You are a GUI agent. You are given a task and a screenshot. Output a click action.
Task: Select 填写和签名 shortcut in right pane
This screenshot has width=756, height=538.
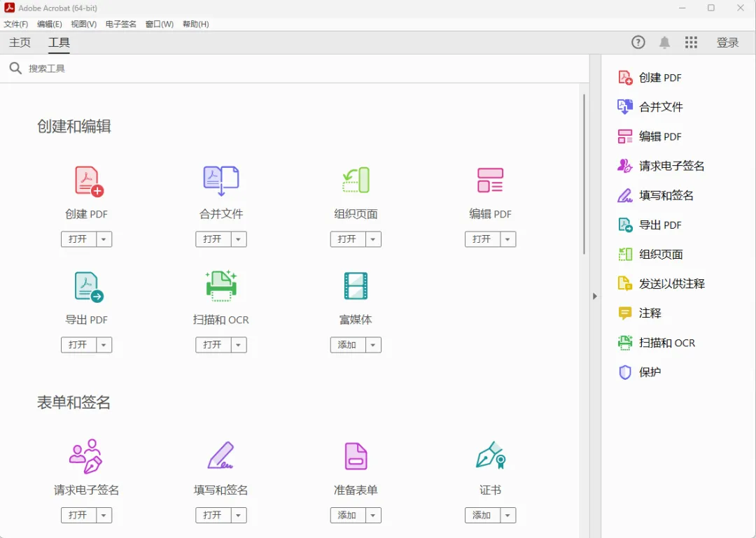tap(655, 195)
